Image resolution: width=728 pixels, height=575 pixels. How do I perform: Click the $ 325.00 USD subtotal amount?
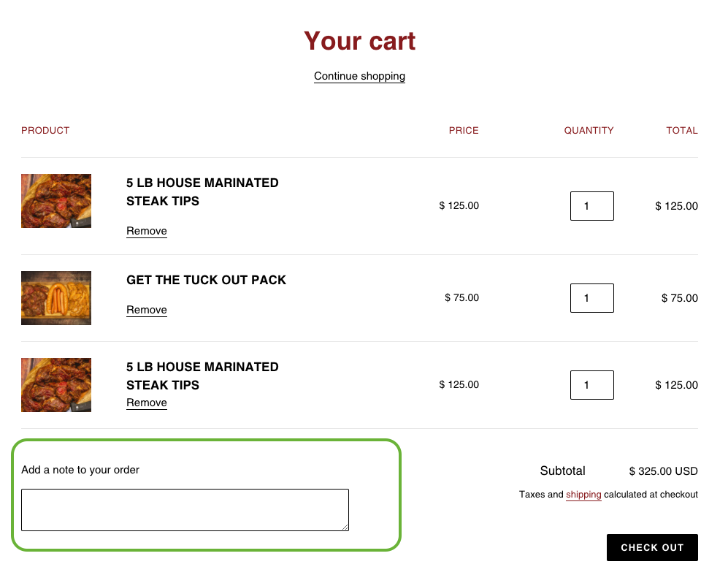coord(663,471)
